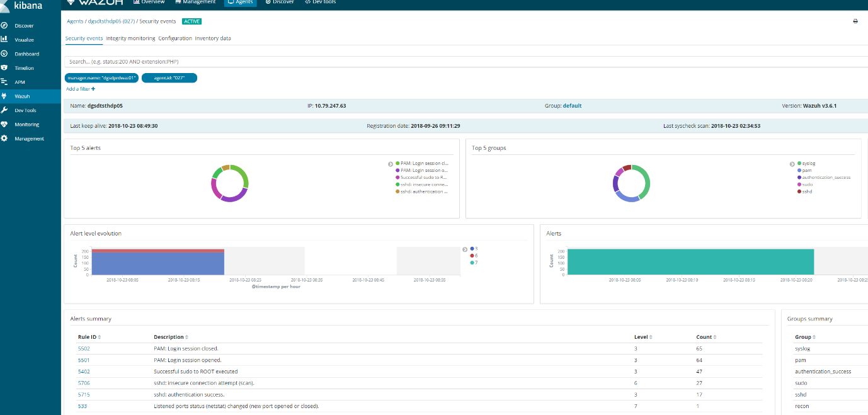Toggle the syslog legend entry in Top 5 groups
Screen dimensions: 868x415
(808, 163)
